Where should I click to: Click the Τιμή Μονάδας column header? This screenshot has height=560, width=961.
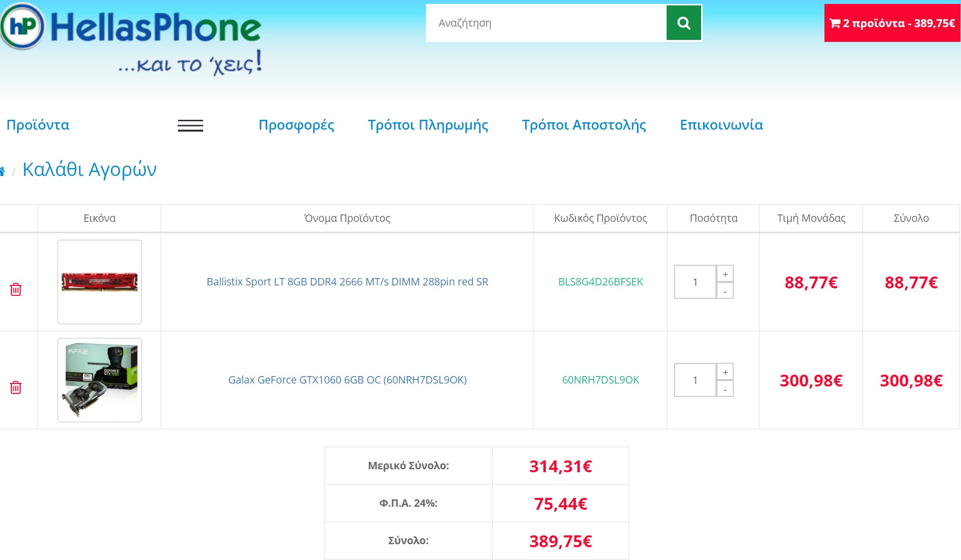click(811, 218)
